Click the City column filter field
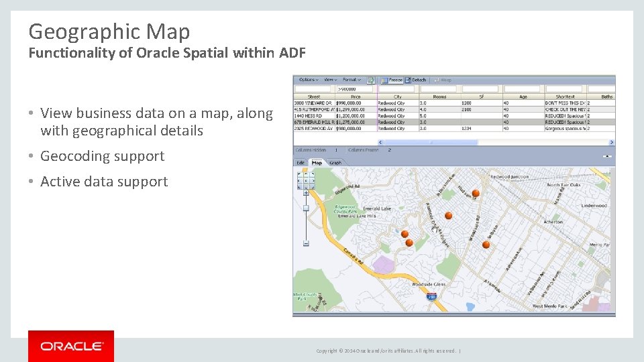Screen dimensions: 644x362 (x=396, y=88)
